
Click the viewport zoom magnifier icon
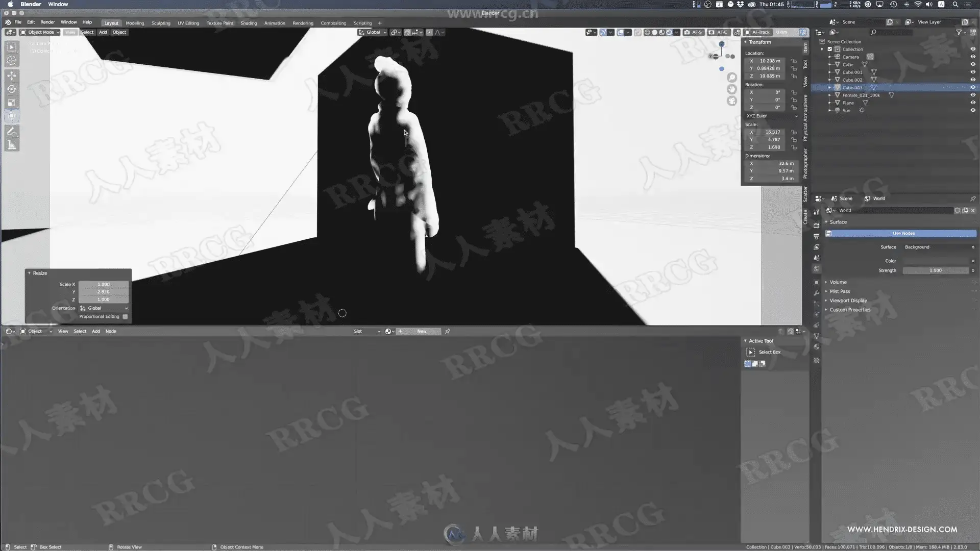(x=732, y=78)
